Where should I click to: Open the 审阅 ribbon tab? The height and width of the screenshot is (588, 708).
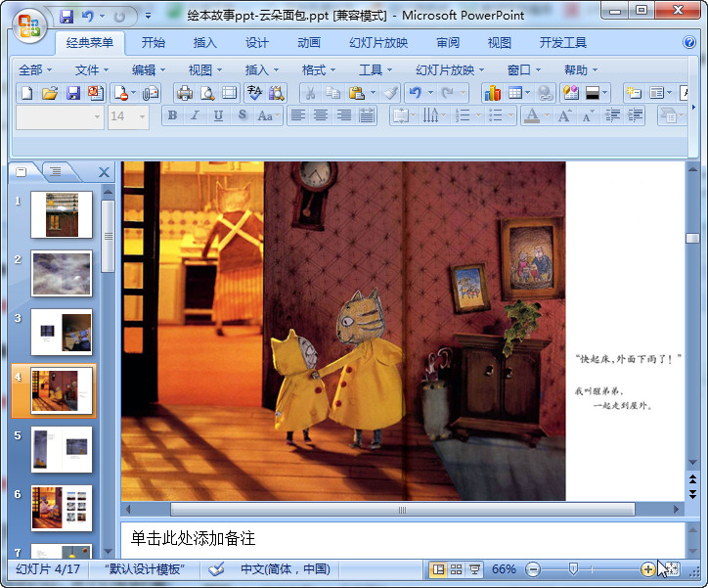click(x=448, y=42)
